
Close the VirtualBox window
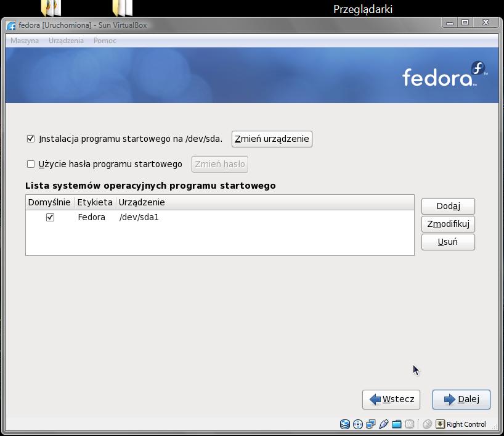tap(486, 23)
